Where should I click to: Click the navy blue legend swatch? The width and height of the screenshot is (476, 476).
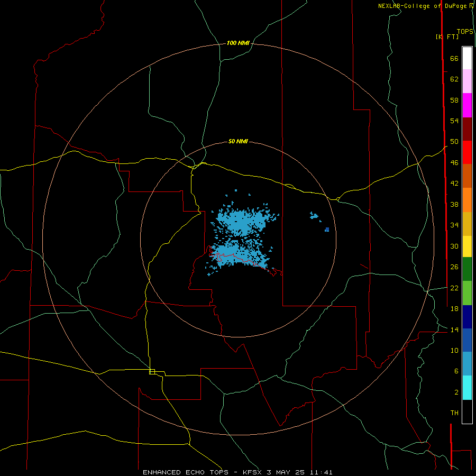(x=467, y=317)
